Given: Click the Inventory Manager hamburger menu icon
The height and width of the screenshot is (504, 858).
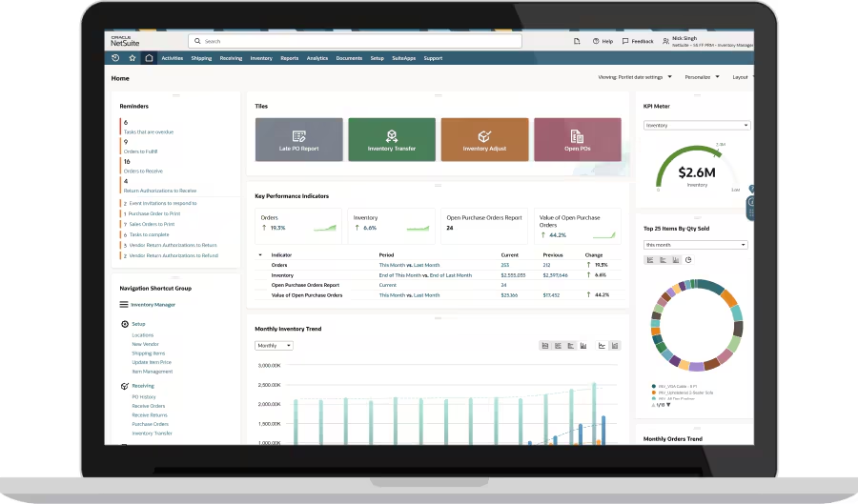Looking at the screenshot, I should pos(124,305).
